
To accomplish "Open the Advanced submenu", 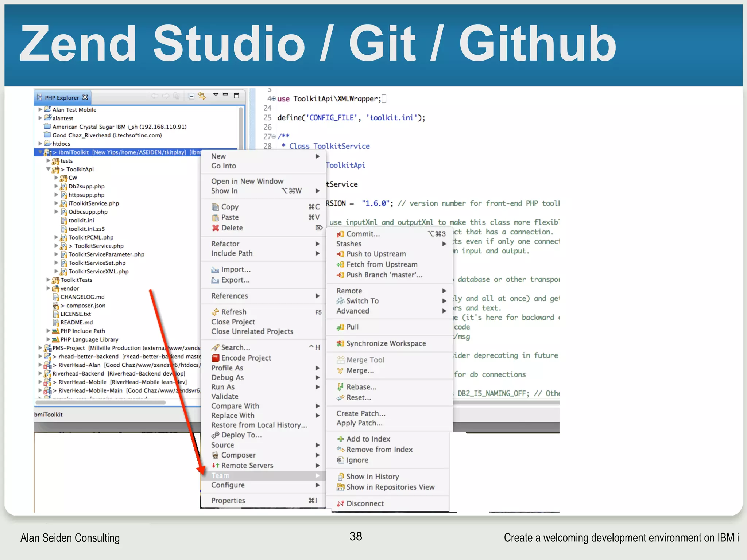I will tap(390, 311).
